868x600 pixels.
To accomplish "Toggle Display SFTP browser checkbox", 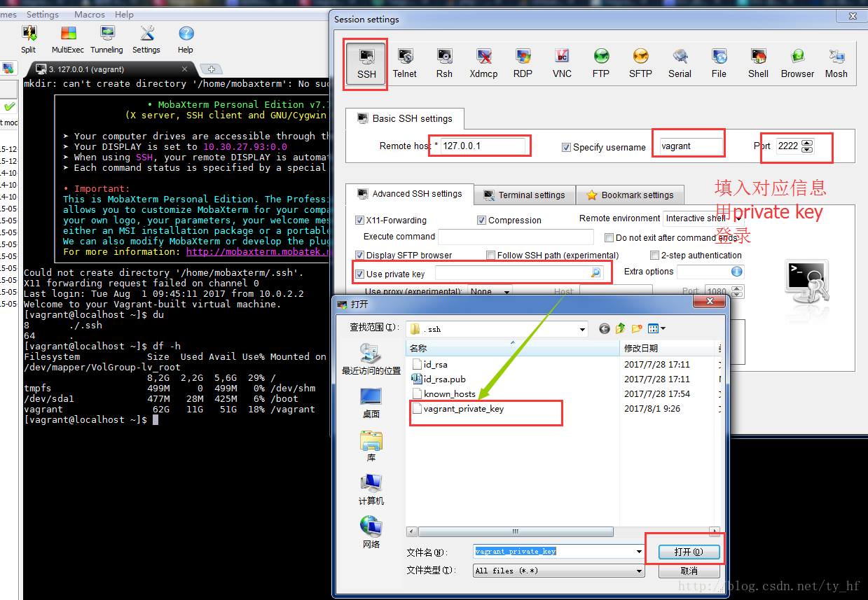I will coord(360,255).
